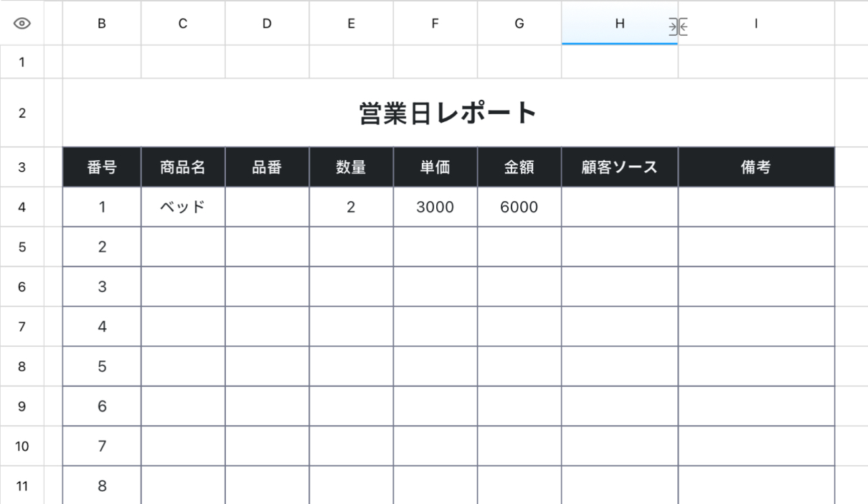
Task: Select row 2 header
Action: [x=22, y=113]
